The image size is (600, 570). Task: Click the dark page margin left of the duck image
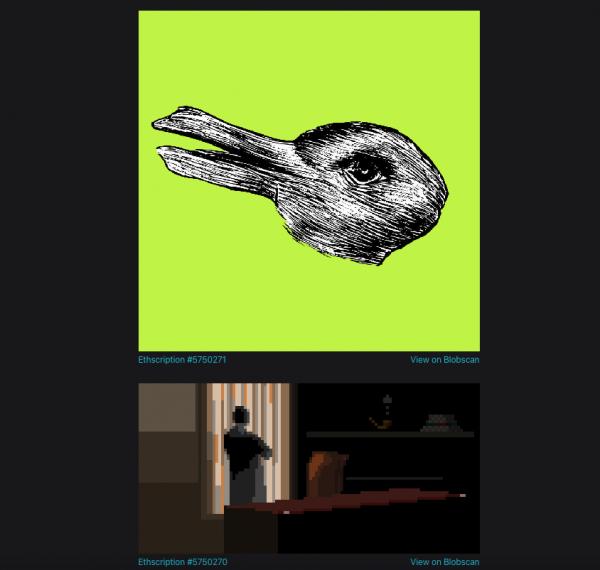pyautogui.click(x=70, y=180)
